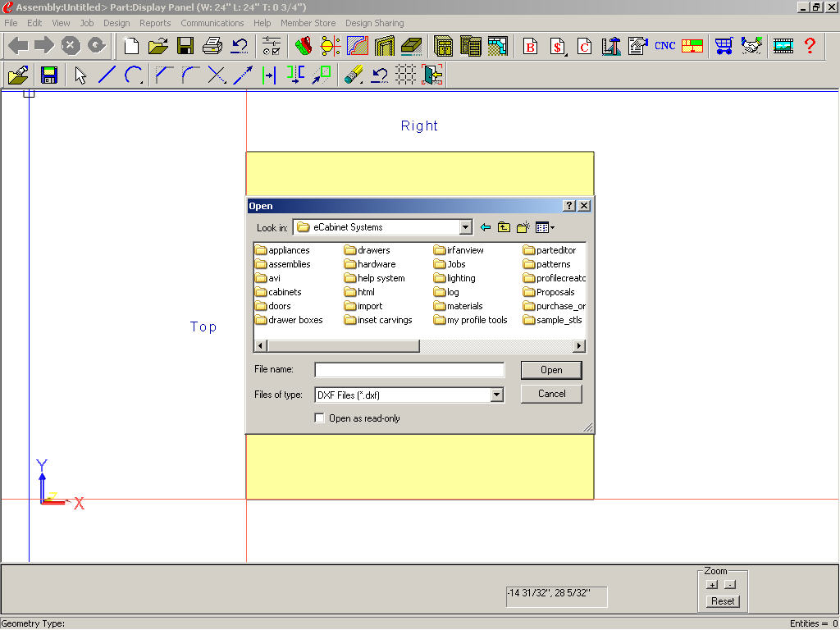Image resolution: width=840 pixels, height=630 pixels.
Task: Click the Create New Folder icon
Action: coord(523,228)
